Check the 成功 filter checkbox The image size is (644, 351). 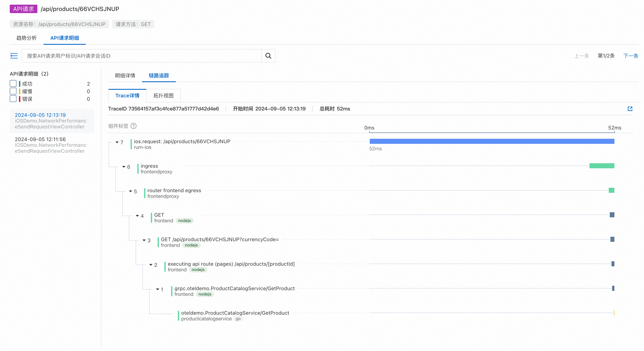coord(13,83)
